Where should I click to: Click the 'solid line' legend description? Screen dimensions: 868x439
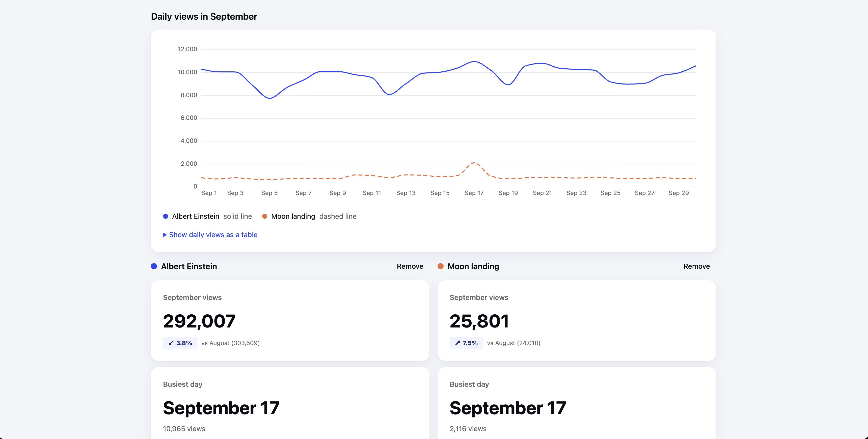(x=237, y=216)
